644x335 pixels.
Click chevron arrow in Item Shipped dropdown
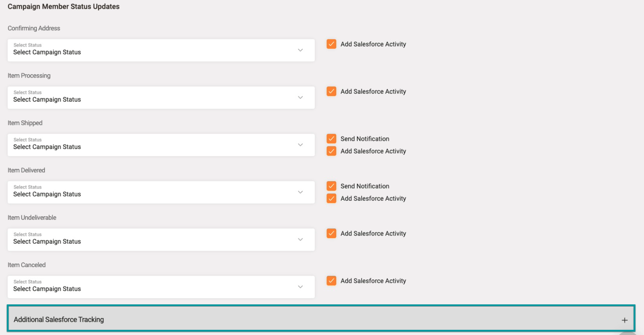(300, 145)
